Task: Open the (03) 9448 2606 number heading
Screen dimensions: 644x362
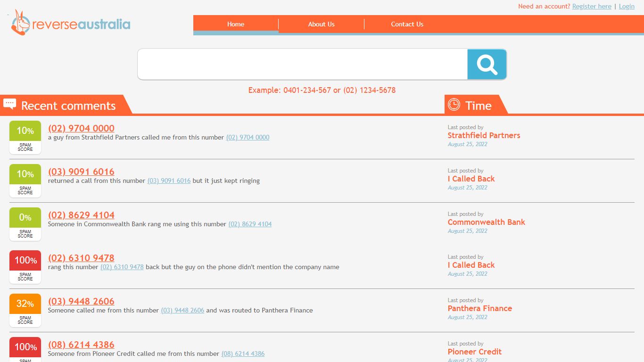Action: tap(81, 301)
